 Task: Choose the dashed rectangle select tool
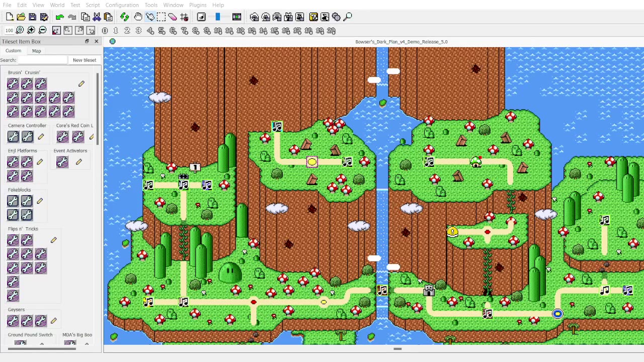point(161,17)
